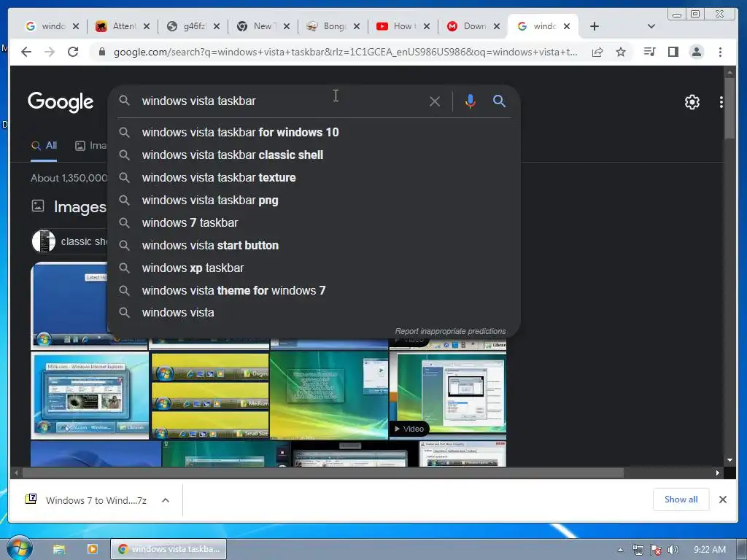Open a new tab with plus button
The image size is (747, 560).
pos(594,26)
